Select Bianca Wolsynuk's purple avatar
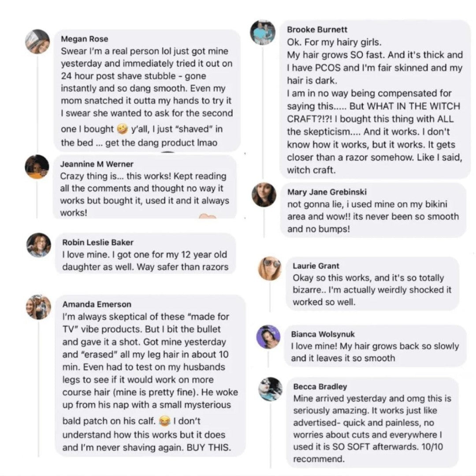This screenshot has height=476, width=476. (268, 337)
